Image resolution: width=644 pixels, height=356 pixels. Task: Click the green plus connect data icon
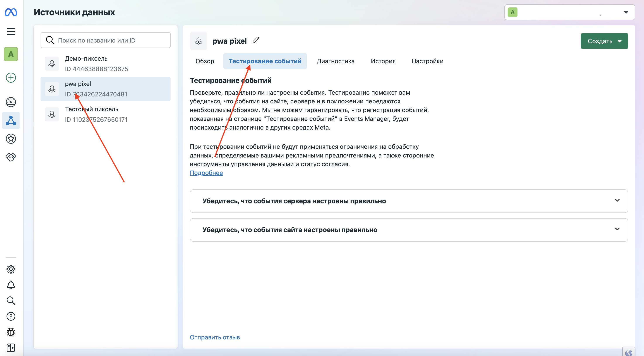(x=11, y=78)
